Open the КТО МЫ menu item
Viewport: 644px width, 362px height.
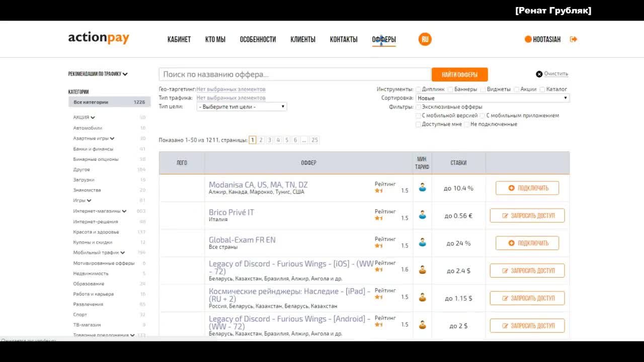point(215,39)
